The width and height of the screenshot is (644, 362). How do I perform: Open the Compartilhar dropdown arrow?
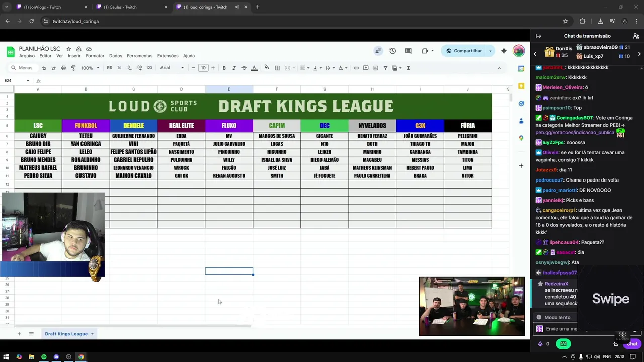490,51
